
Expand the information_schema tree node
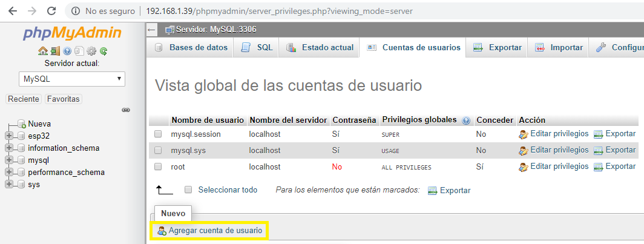(9, 148)
